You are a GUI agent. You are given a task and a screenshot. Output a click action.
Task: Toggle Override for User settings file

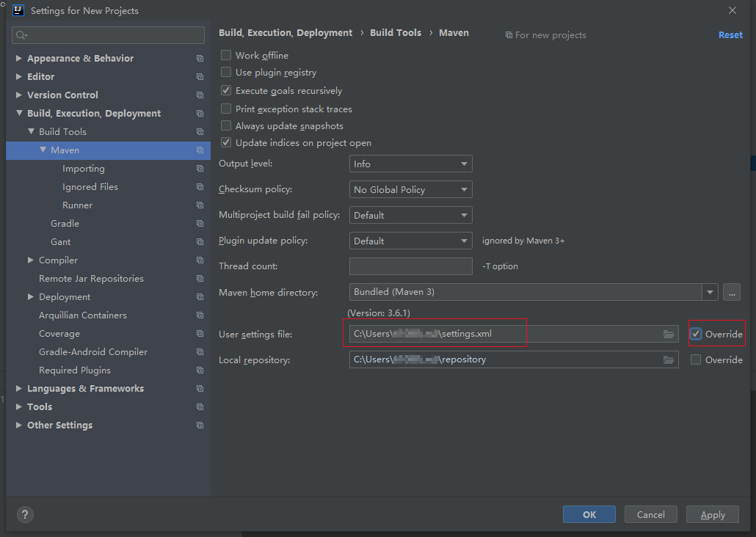(x=696, y=335)
